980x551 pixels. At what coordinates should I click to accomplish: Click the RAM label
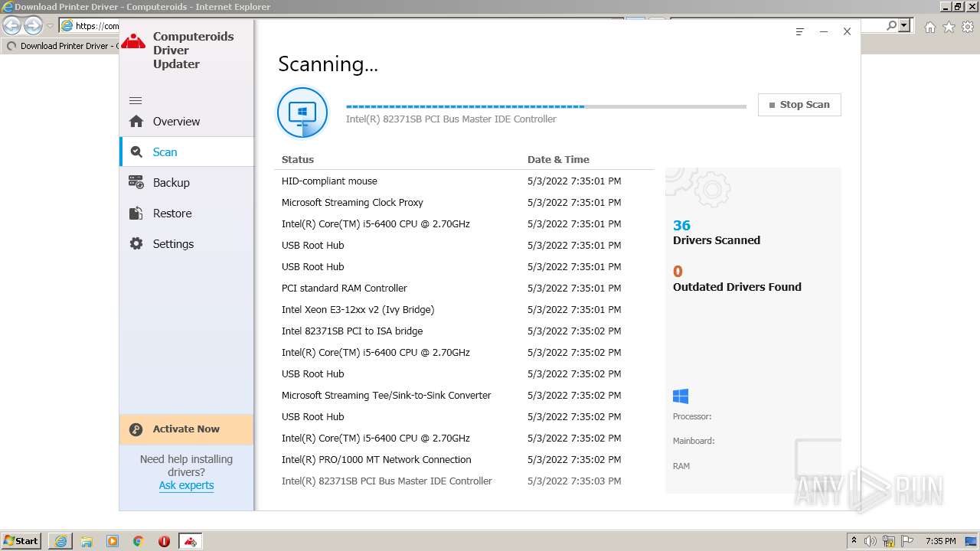point(681,466)
